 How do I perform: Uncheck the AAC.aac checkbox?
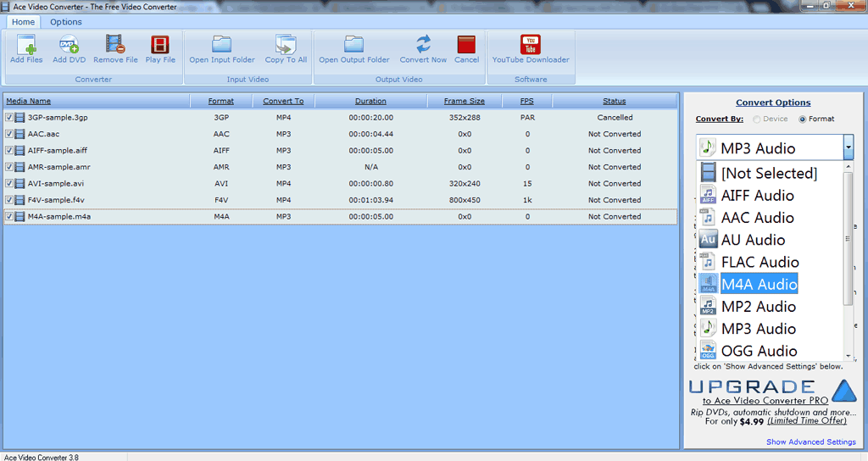click(x=8, y=134)
